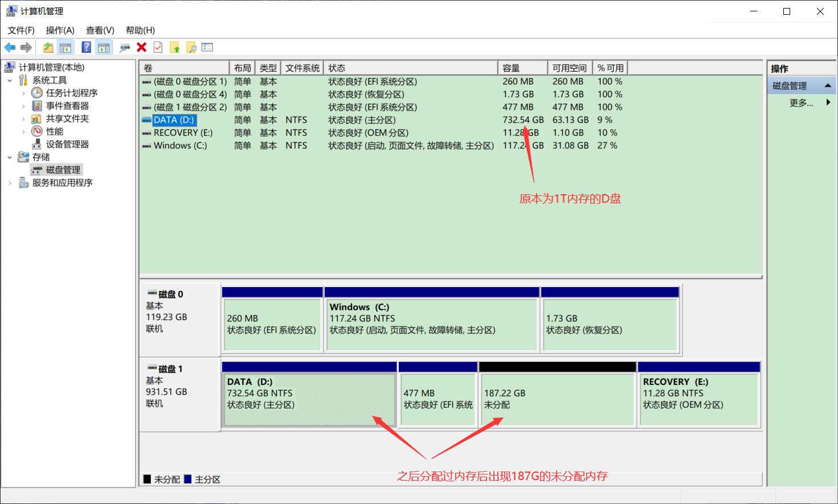Click the yellow page with magnifier icon
838x504 pixels.
coord(191,48)
